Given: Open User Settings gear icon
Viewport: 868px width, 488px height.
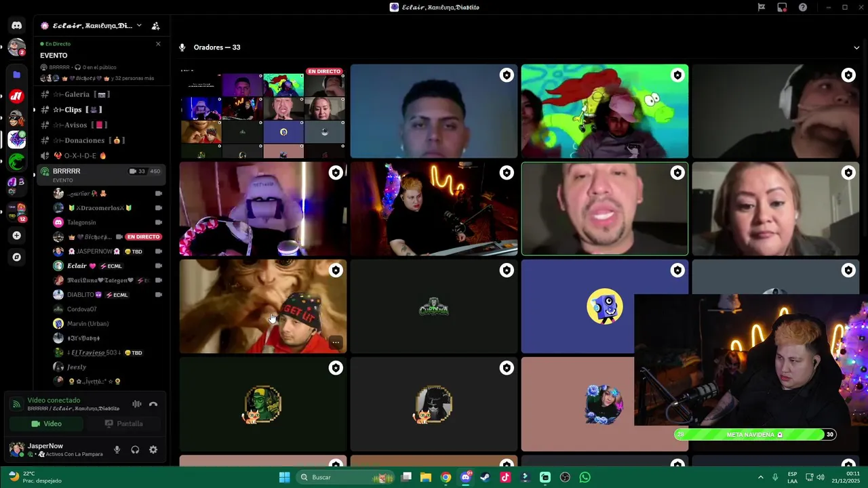Looking at the screenshot, I should (153, 449).
